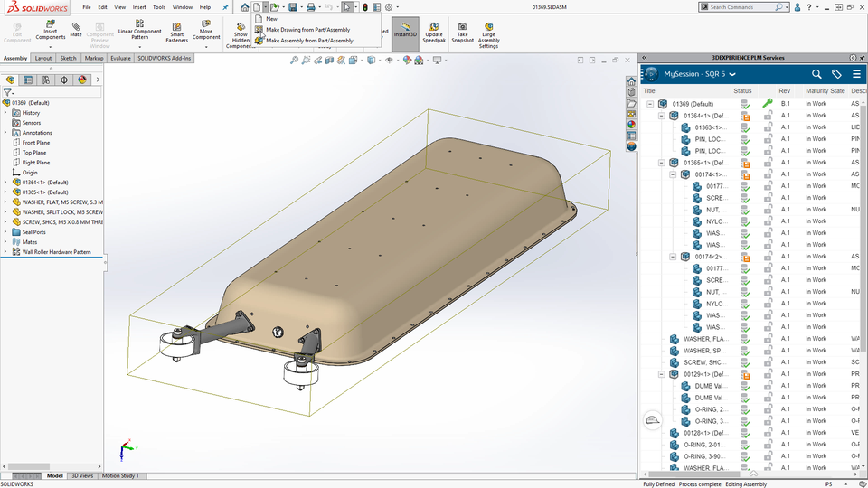Screen dimensions: 868x488
Task: Select Make Assembly from Part/Assembly
Action: point(309,41)
